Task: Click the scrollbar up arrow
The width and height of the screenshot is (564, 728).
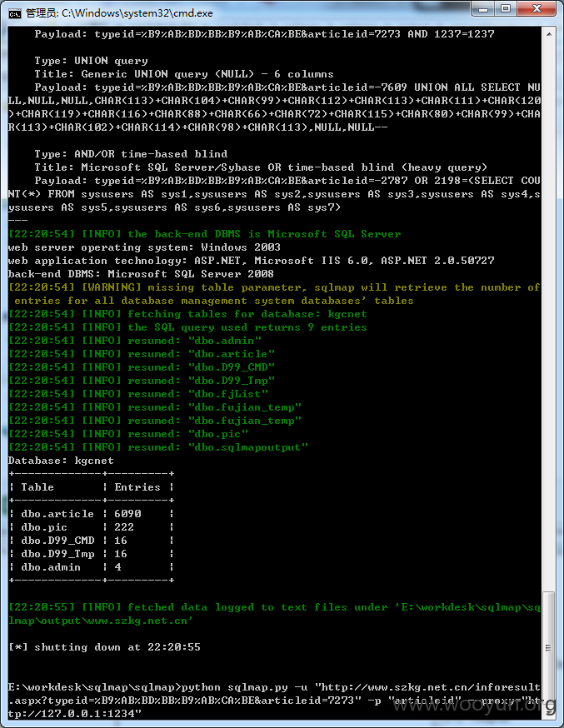Action: pyautogui.click(x=549, y=34)
